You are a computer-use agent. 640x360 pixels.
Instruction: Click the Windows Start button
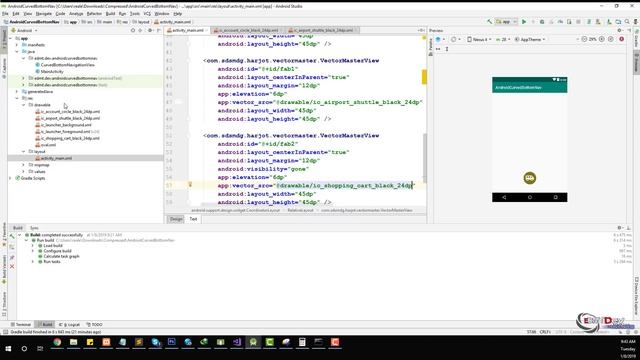8,349
